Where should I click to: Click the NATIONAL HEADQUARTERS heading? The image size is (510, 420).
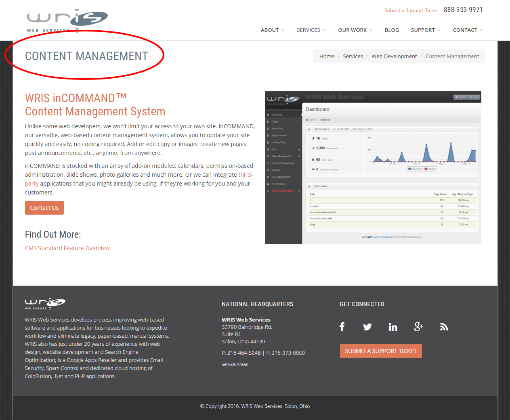pyautogui.click(x=257, y=304)
